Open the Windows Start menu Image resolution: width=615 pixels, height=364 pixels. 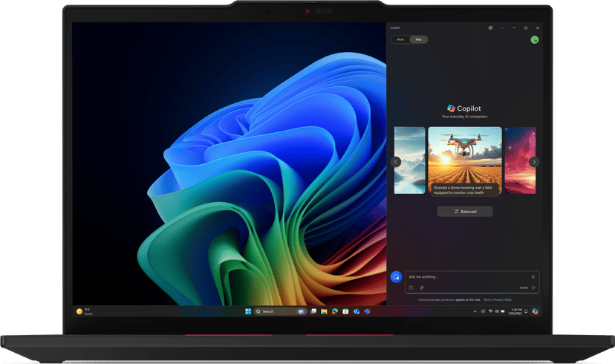248,311
